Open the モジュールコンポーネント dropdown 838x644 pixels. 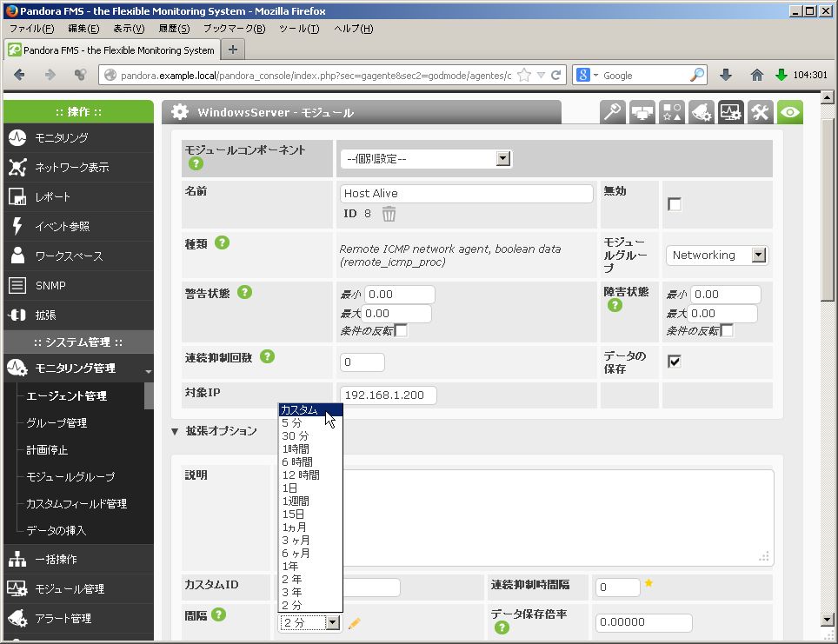click(427, 159)
